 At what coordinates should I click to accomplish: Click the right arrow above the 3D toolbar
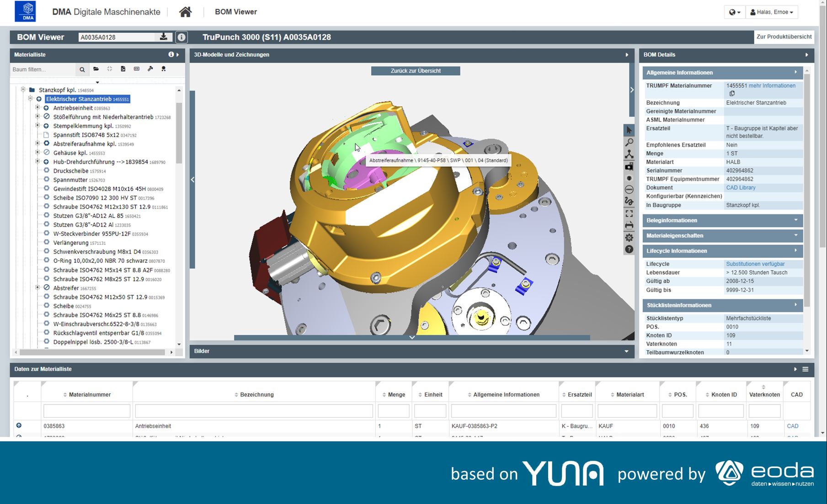(632, 90)
